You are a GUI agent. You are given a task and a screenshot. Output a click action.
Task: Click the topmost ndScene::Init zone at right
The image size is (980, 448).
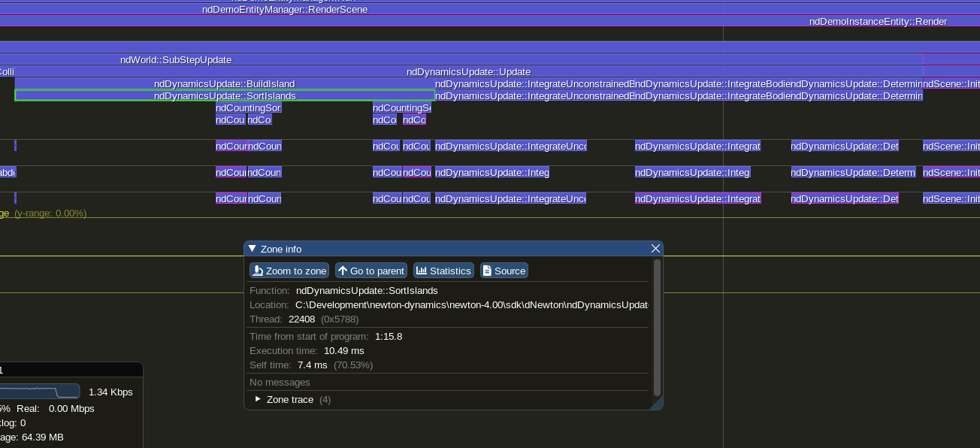coord(951,83)
